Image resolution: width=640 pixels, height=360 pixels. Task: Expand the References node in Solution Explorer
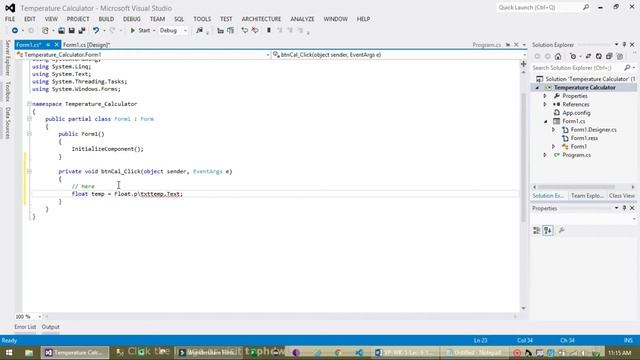click(545, 104)
